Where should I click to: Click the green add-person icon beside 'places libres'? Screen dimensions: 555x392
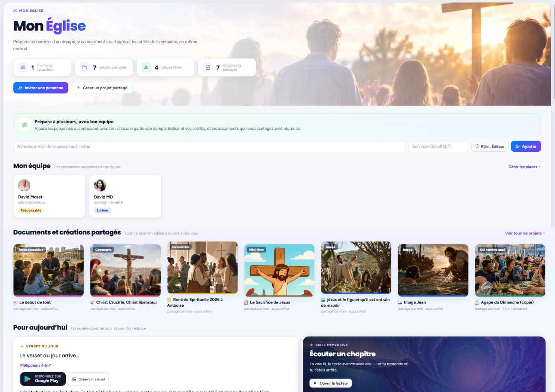coord(146,67)
